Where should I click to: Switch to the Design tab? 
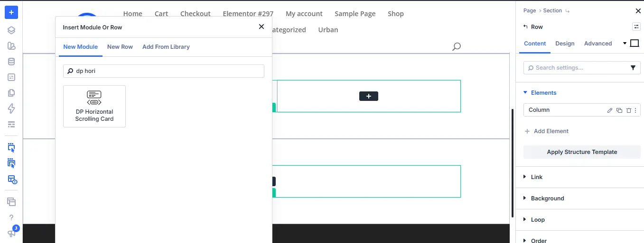tap(565, 44)
